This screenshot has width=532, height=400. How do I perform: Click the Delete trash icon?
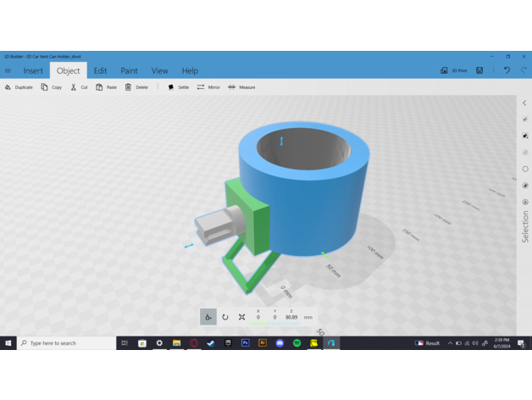[x=136, y=87]
